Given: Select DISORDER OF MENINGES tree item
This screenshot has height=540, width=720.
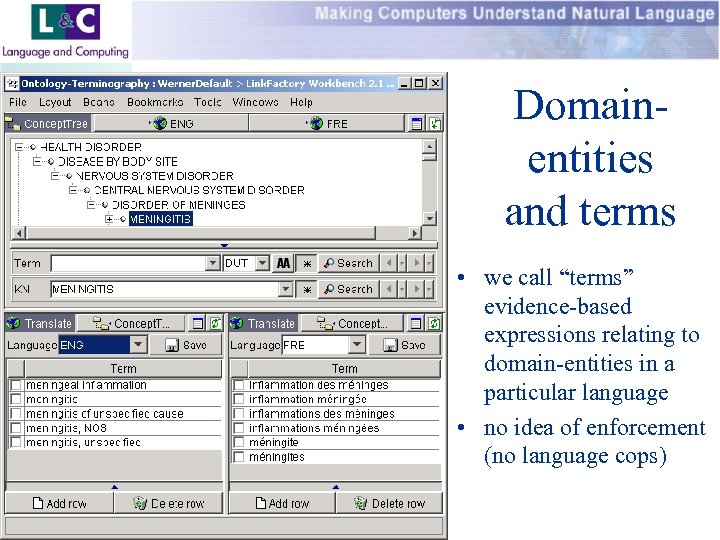Looking at the screenshot, I should tap(179, 204).
